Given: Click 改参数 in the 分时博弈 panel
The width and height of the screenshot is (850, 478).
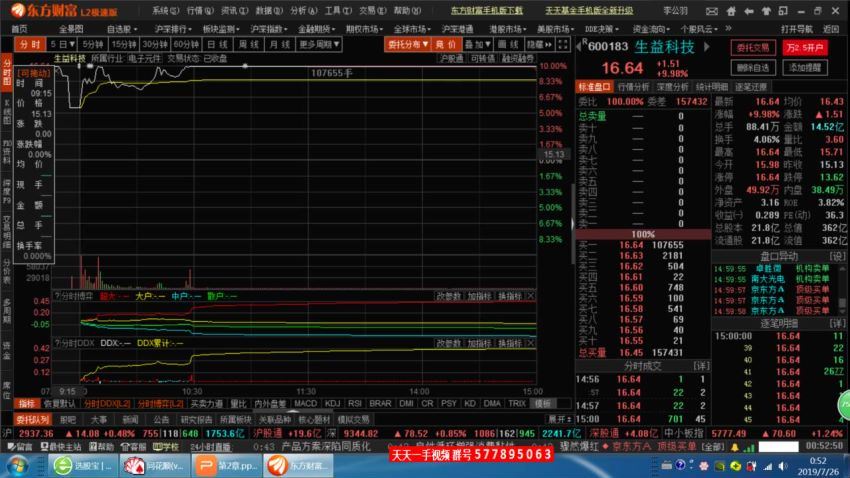Looking at the screenshot, I should point(448,296).
